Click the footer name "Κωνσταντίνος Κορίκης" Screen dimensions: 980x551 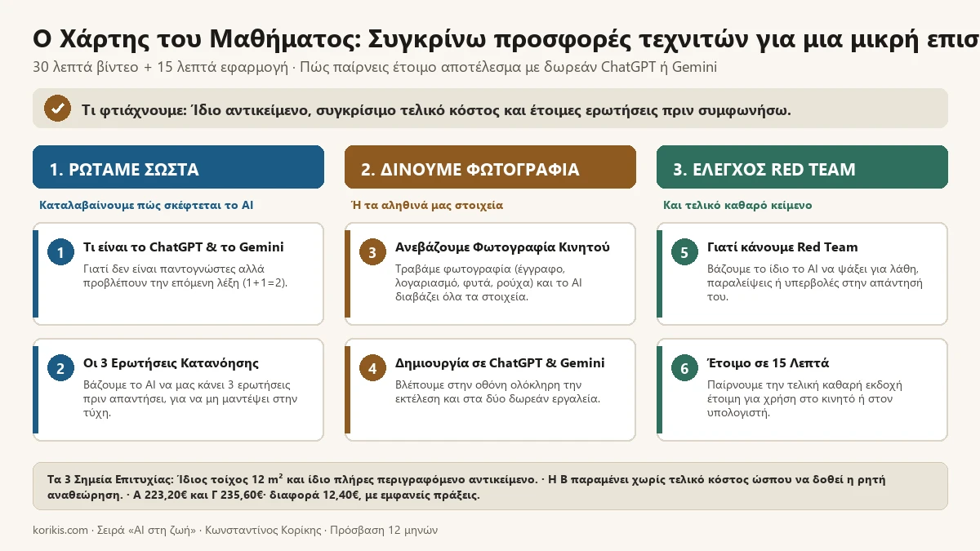(x=265, y=530)
